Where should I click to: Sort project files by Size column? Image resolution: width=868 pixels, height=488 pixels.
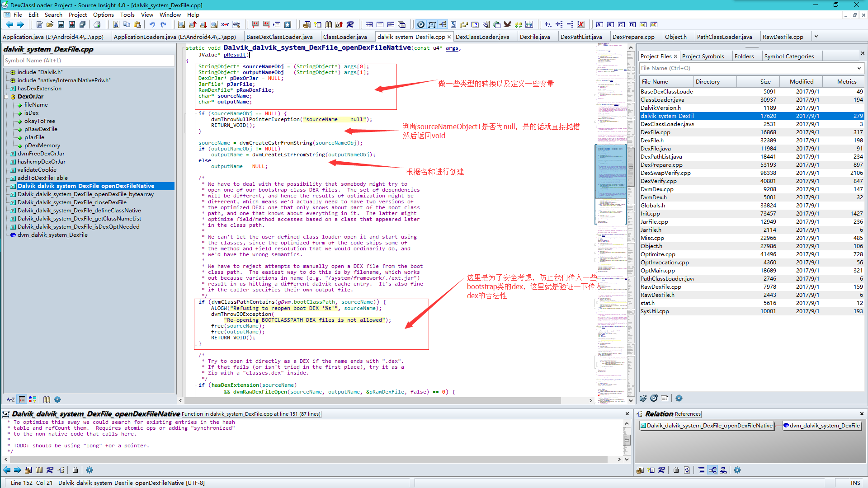pos(758,82)
